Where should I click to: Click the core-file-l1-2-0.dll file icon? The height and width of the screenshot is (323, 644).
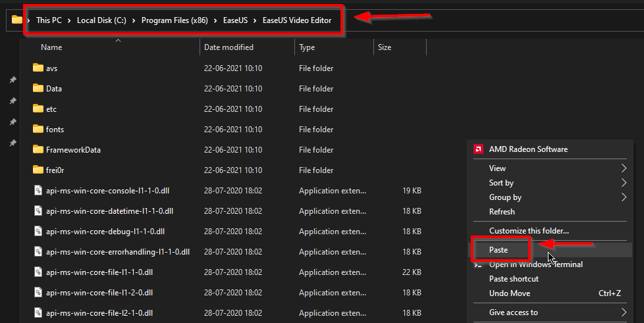38,292
